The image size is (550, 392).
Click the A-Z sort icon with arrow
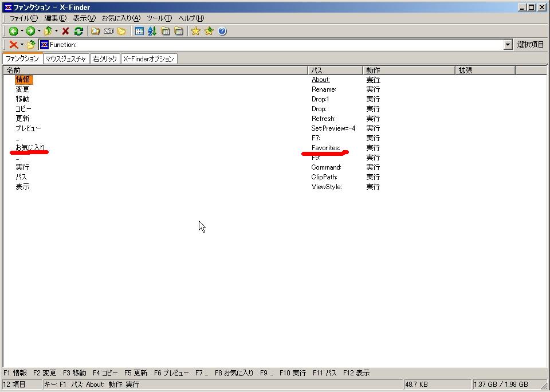[x=152, y=31]
